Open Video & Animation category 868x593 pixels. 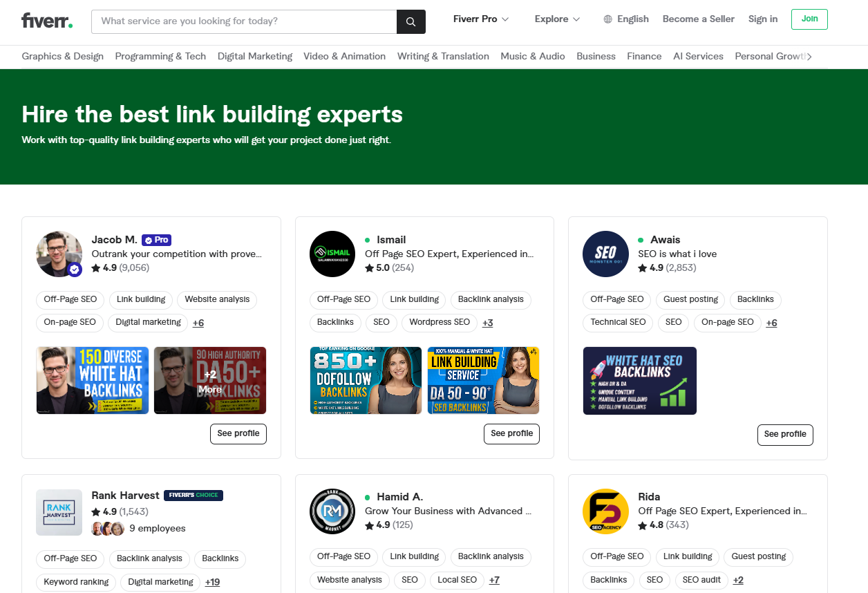[x=345, y=57]
